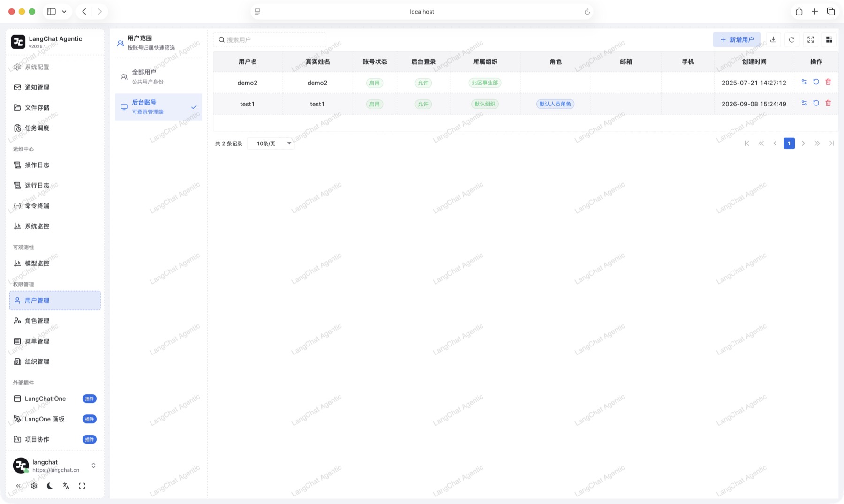Open 命令终端 menu
The height and width of the screenshot is (504, 844).
tap(55, 206)
